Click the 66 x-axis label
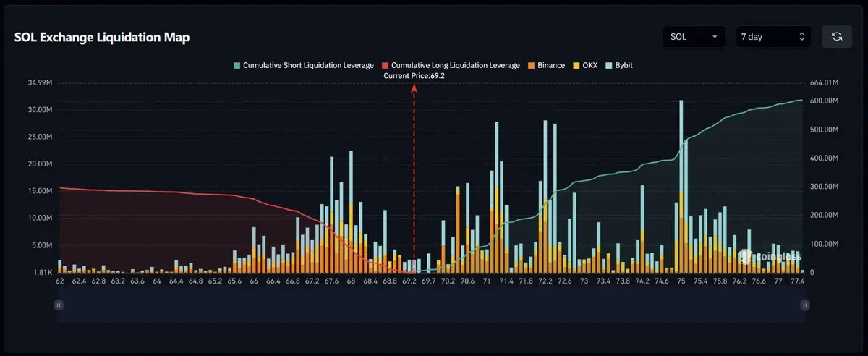The height and width of the screenshot is (356, 868). tap(254, 281)
